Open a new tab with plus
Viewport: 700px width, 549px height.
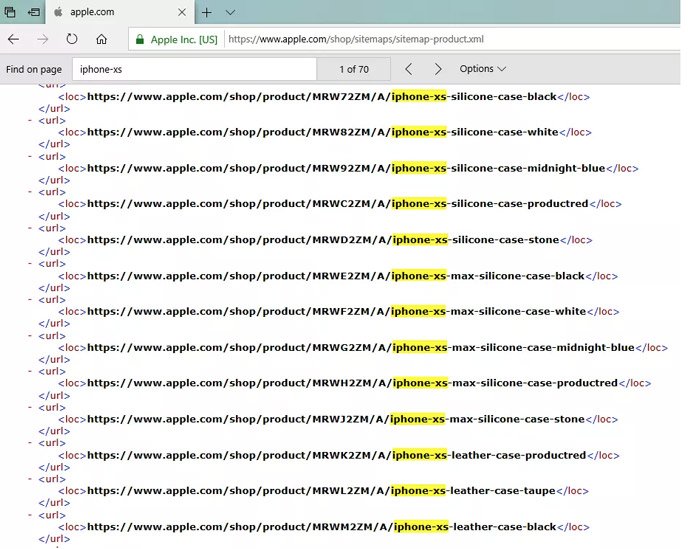pyautogui.click(x=207, y=12)
